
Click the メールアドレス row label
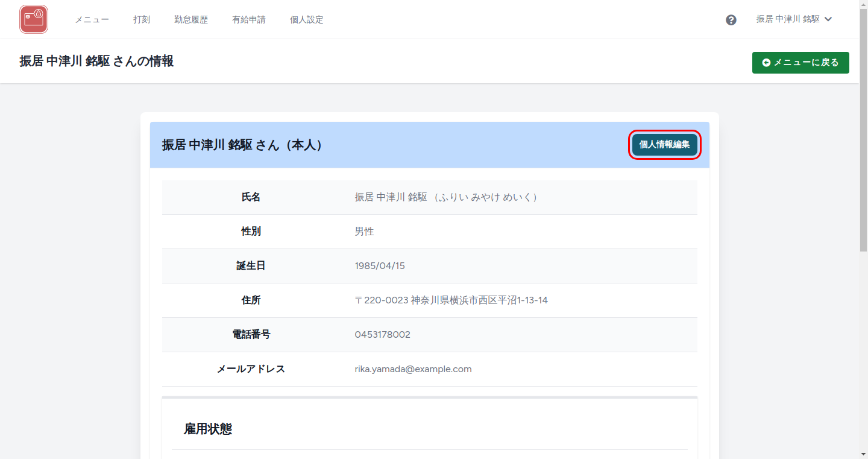coord(251,369)
